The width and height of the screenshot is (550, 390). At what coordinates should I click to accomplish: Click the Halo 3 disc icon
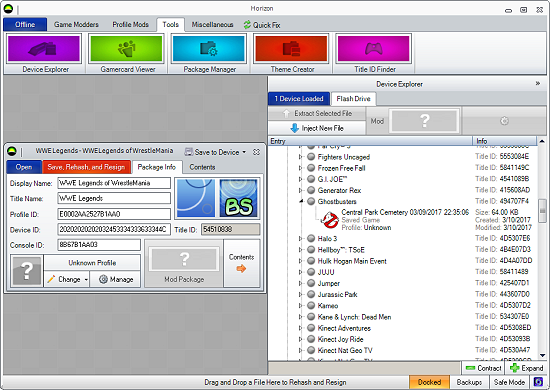(311, 238)
